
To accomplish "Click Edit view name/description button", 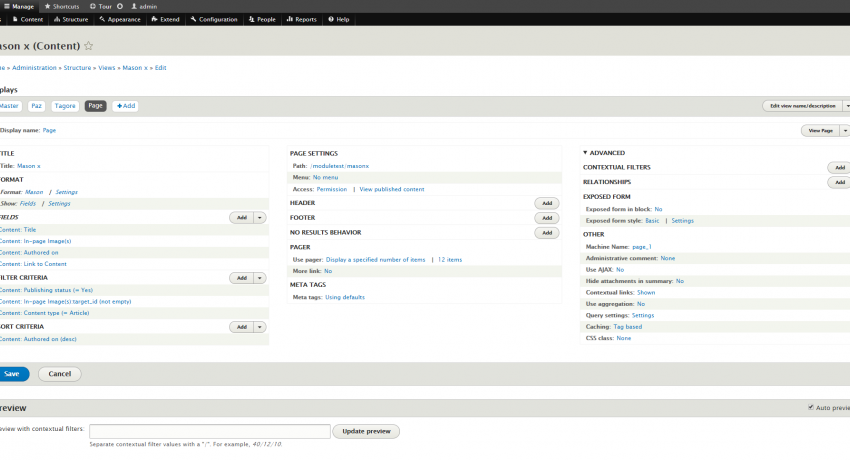I will click(x=803, y=106).
